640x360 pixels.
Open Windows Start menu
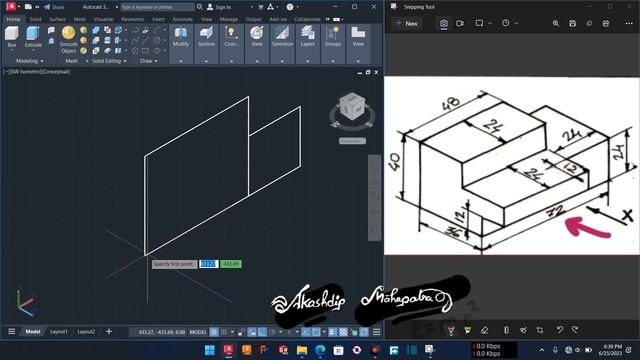(x=210, y=350)
